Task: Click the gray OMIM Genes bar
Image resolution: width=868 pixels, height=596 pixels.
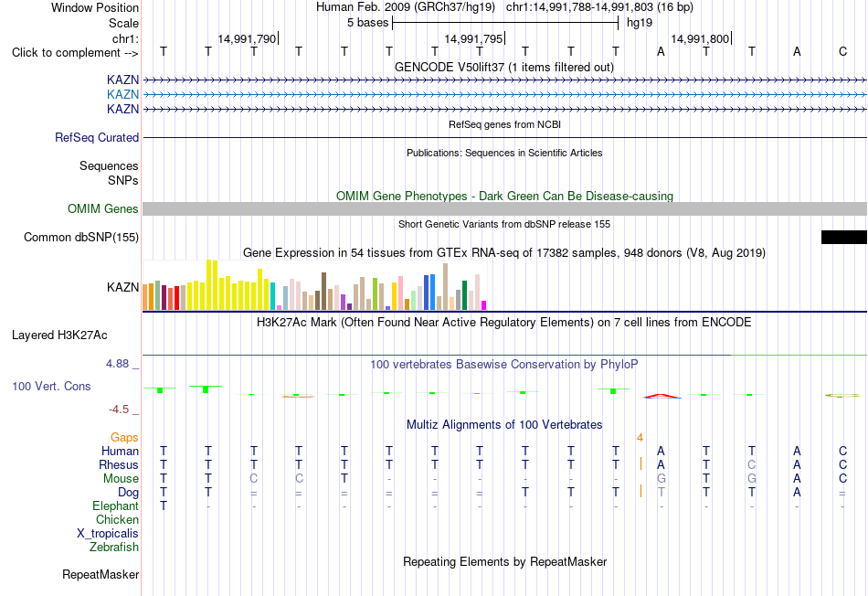Action: click(505, 208)
